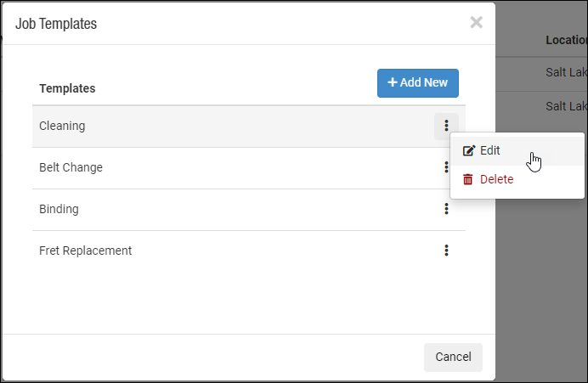
Task: Click the Location column header behind dialog
Action: point(566,40)
